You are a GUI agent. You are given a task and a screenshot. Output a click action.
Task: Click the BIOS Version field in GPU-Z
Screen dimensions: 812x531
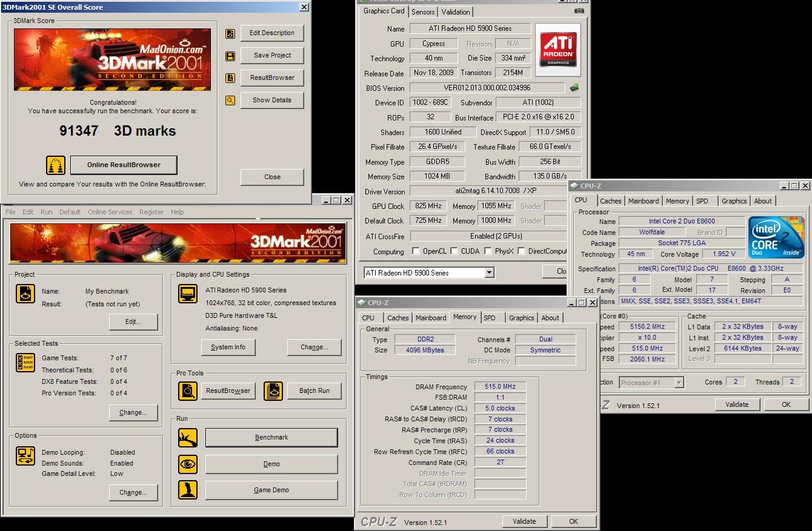point(487,88)
